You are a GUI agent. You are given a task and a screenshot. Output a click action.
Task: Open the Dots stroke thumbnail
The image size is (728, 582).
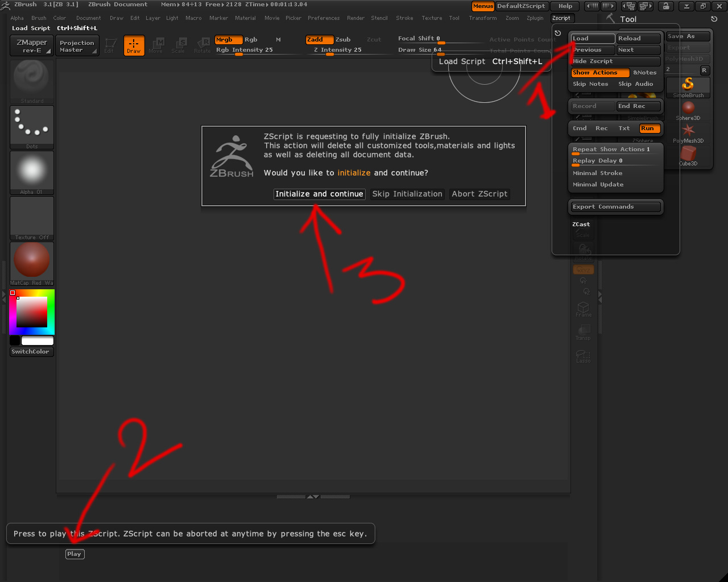(x=32, y=127)
